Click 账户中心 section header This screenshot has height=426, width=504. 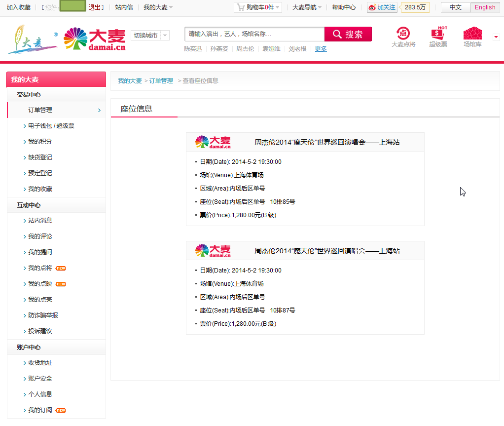(x=29, y=347)
